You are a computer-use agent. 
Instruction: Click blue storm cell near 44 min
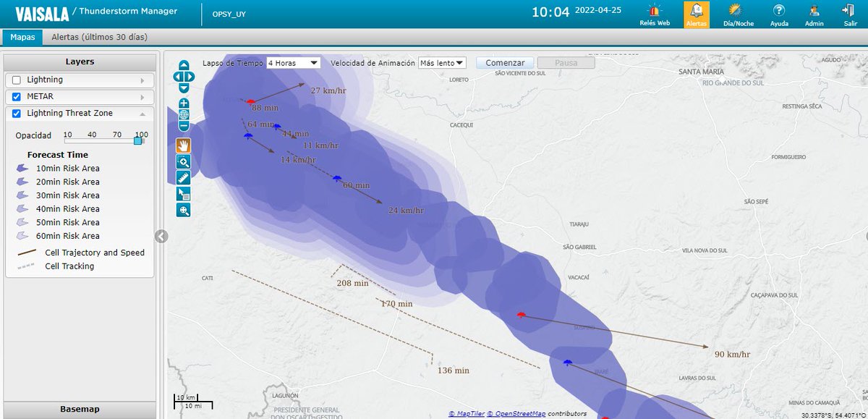click(x=276, y=127)
